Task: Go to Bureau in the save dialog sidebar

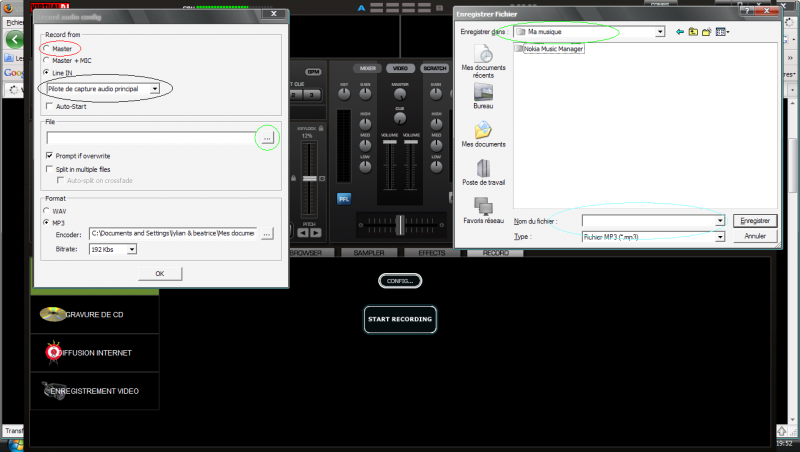Action: pyautogui.click(x=483, y=96)
